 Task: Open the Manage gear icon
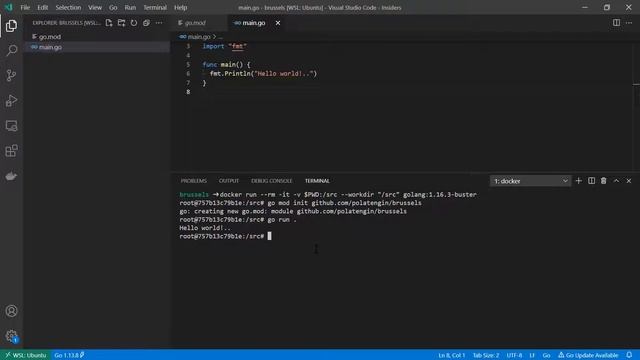pyautogui.click(x=11, y=336)
